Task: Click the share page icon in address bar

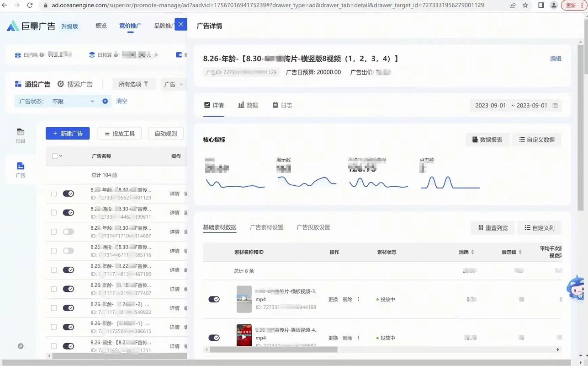Action: tap(513, 5)
